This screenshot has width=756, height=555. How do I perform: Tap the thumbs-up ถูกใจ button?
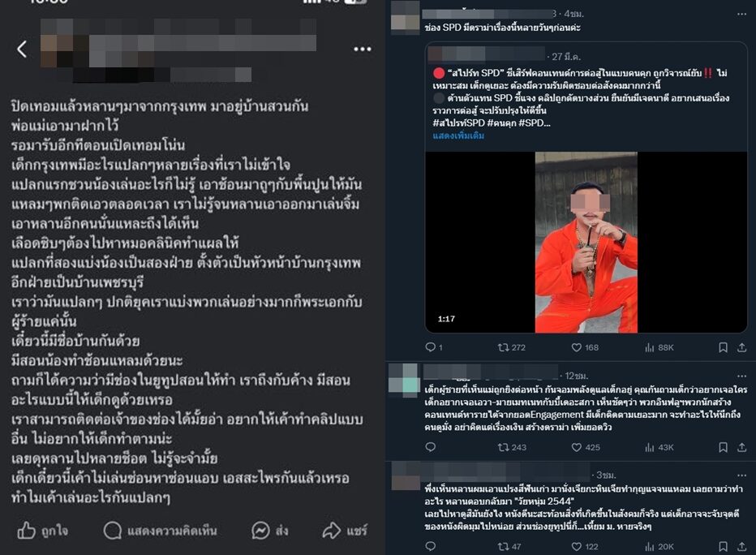pyautogui.click(x=42, y=531)
